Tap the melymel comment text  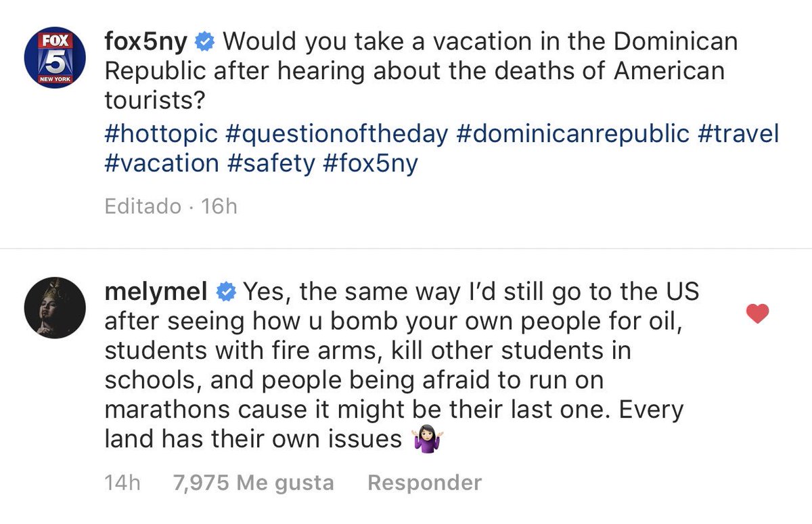[x=402, y=366]
